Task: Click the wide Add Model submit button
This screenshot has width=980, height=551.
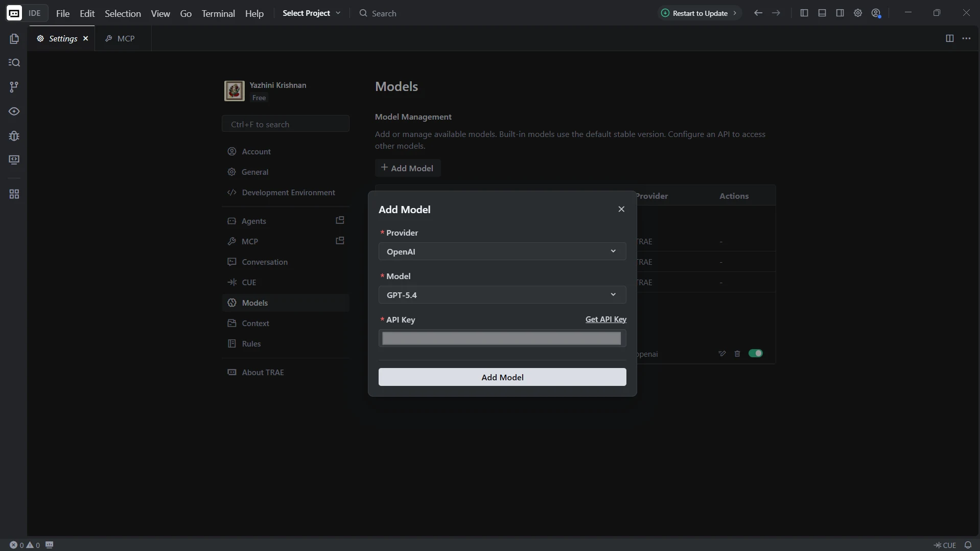Action: 502,377
